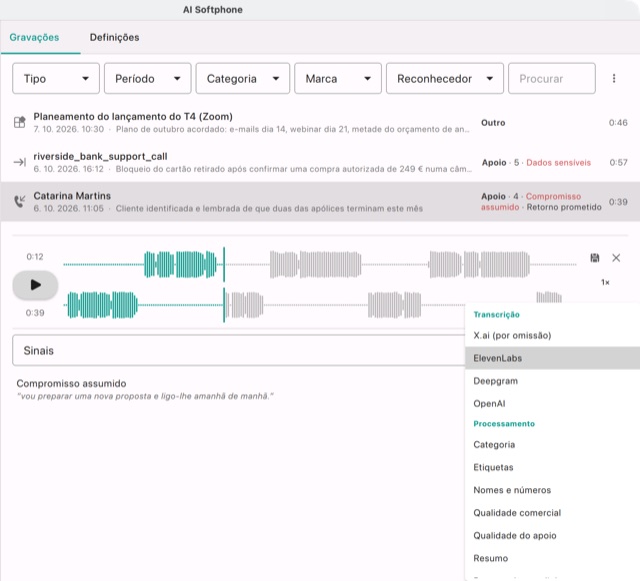Change the 1x playback speed
The height and width of the screenshot is (581, 640).
pyautogui.click(x=605, y=282)
